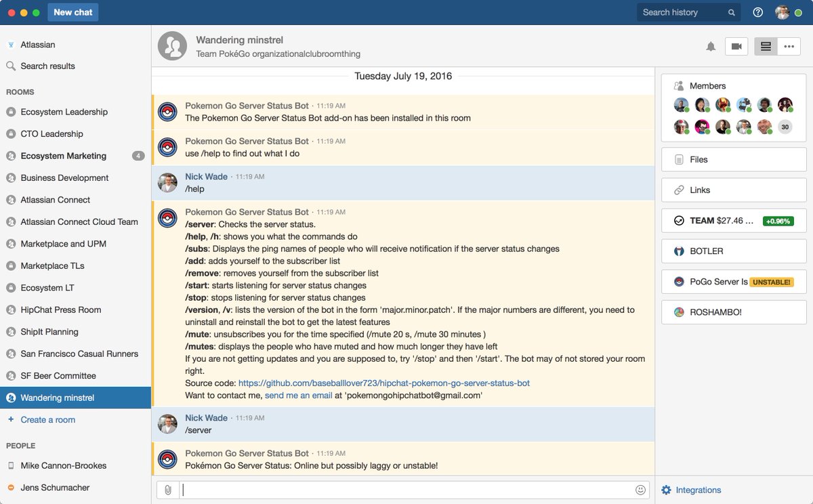Toggle room notifications bell icon
The width and height of the screenshot is (813, 504).
click(711, 47)
